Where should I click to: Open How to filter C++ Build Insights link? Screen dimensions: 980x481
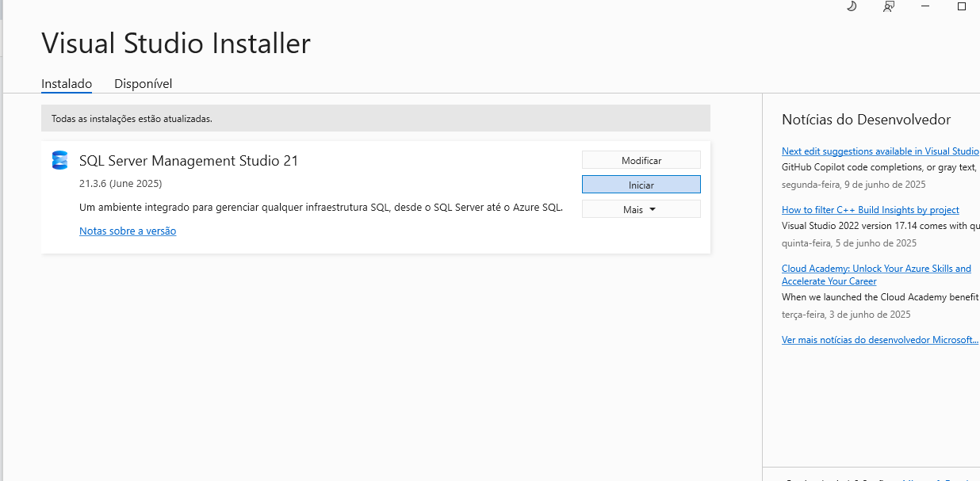pos(871,210)
